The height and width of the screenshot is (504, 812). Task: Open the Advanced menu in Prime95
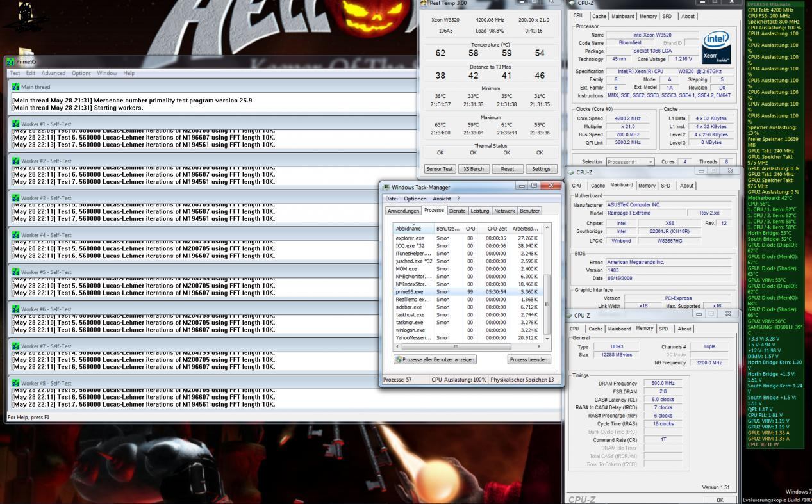pyautogui.click(x=53, y=73)
